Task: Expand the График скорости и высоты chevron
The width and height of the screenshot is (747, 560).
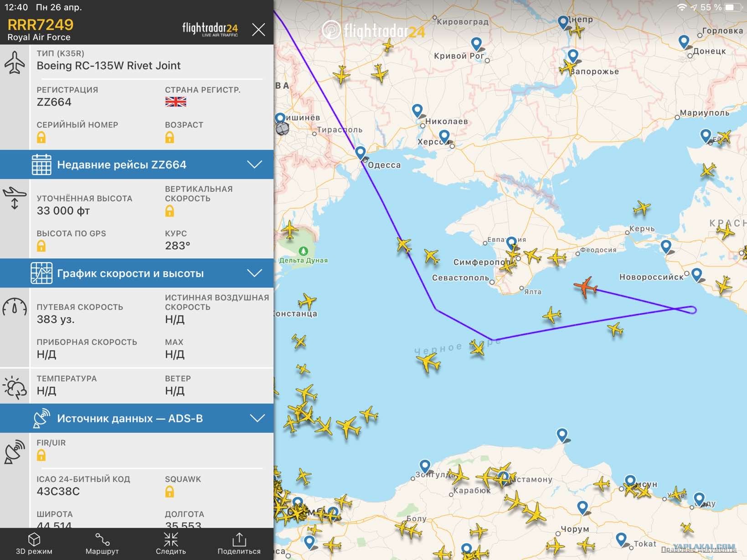Action: click(254, 273)
